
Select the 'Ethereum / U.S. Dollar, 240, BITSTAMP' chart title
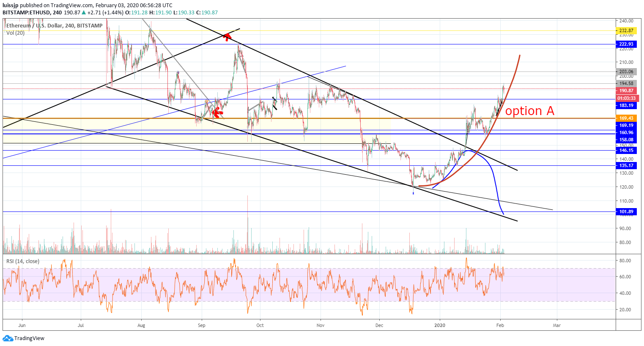(x=54, y=26)
